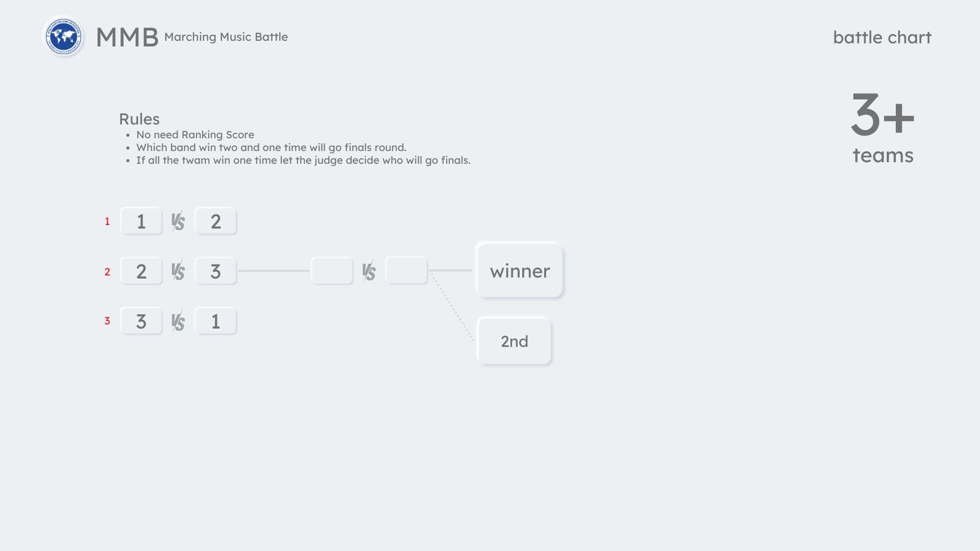Click the red match number 2
The width and height of the screenshot is (980, 551).
point(107,272)
